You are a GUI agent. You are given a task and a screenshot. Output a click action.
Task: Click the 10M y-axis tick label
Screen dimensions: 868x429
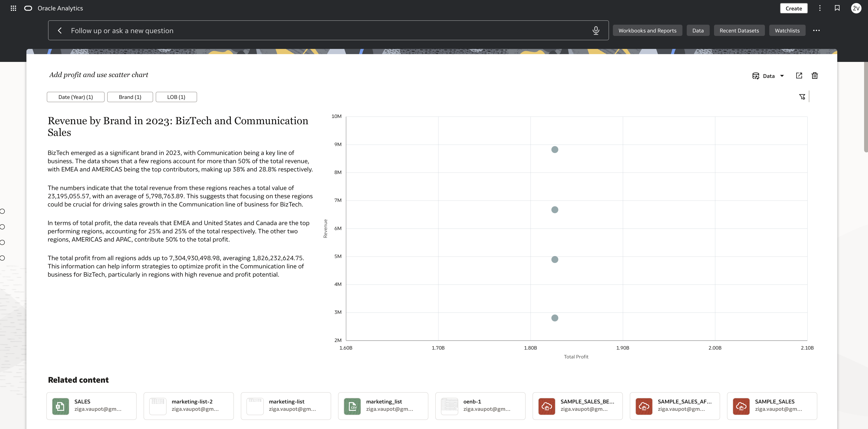[336, 116]
